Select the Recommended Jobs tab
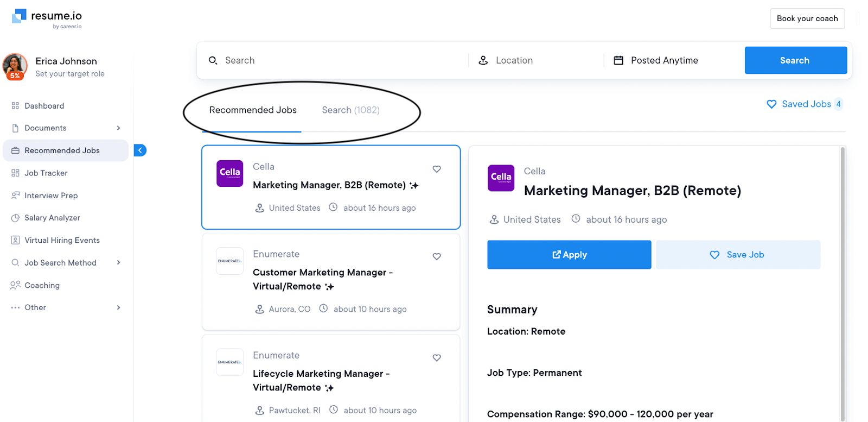The height and width of the screenshot is (422, 868). pyautogui.click(x=253, y=110)
